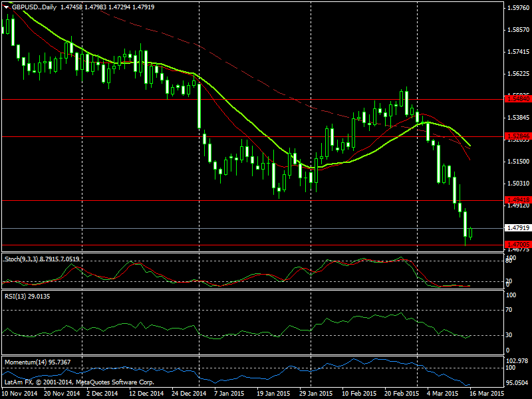This screenshot has width=532, height=399.
Task: Click the latest candlestick at far right
Action: (471, 233)
